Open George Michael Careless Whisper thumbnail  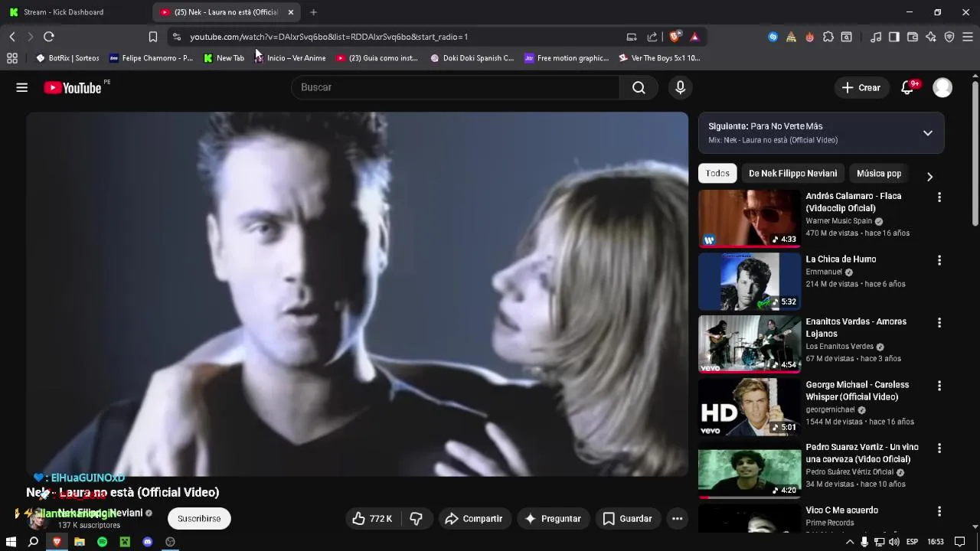coord(750,406)
